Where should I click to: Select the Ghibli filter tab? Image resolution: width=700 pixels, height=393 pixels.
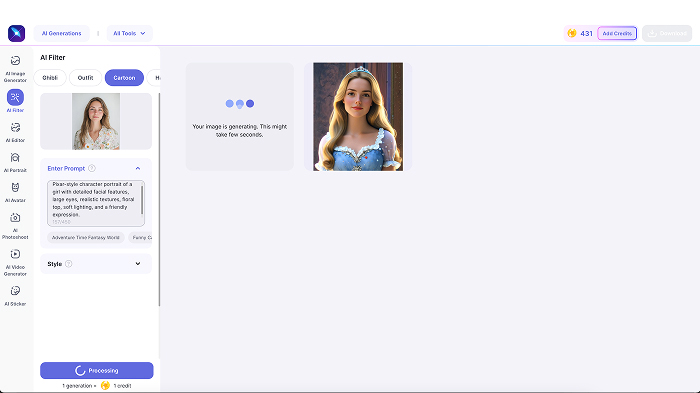(x=50, y=78)
